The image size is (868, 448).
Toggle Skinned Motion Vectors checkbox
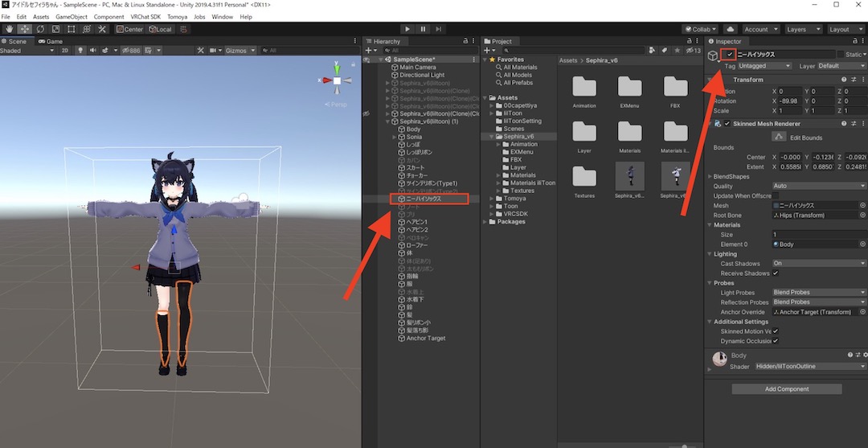pos(776,331)
